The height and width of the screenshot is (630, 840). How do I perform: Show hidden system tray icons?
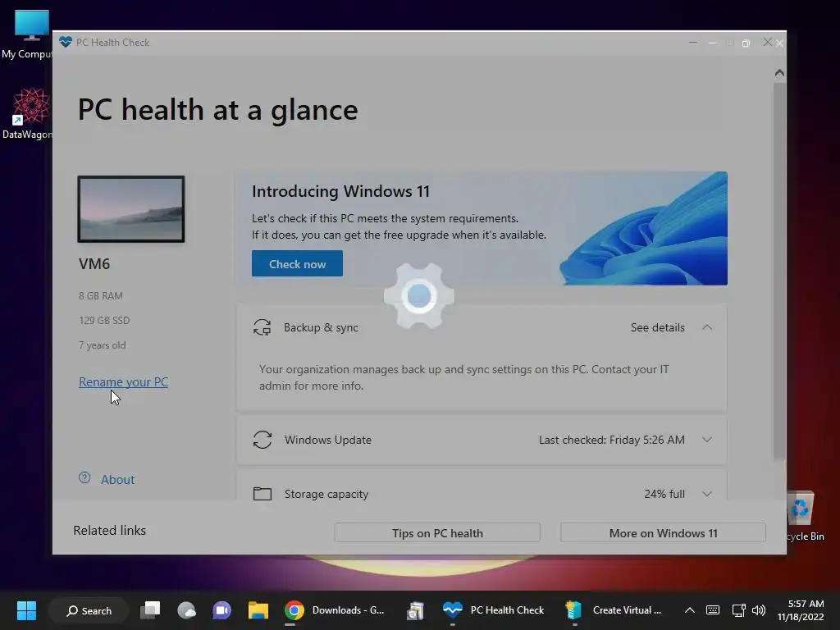pyautogui.click(x=689, y=610)
